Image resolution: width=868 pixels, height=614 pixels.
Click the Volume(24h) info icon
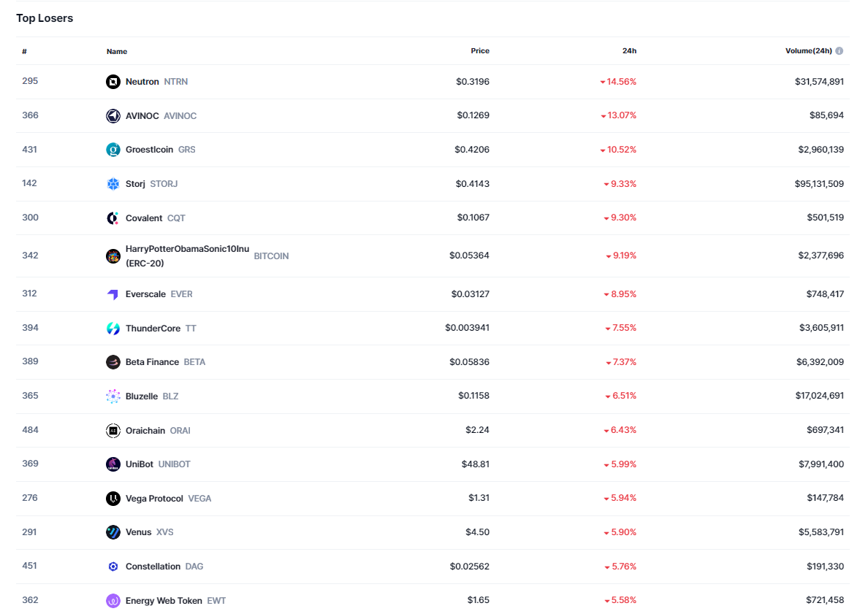tap(840, 51)
